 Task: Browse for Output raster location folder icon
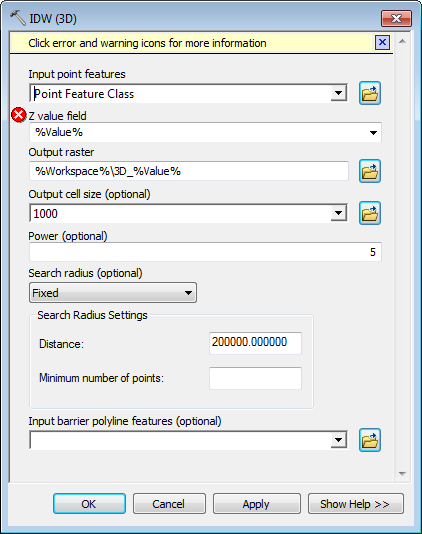pyautogui.click(x=370, y=171)
